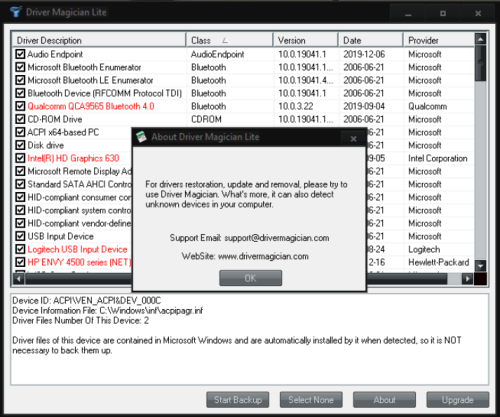Confirm the About dialog with OK
Image resolution: width=500 pixels, height=417 pixels.
point(250,278)
